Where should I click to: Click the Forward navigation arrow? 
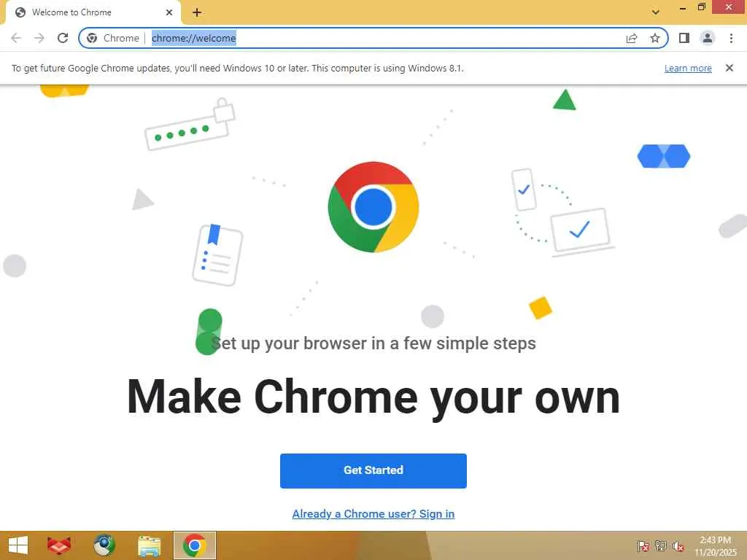click(x=39, y=38)
